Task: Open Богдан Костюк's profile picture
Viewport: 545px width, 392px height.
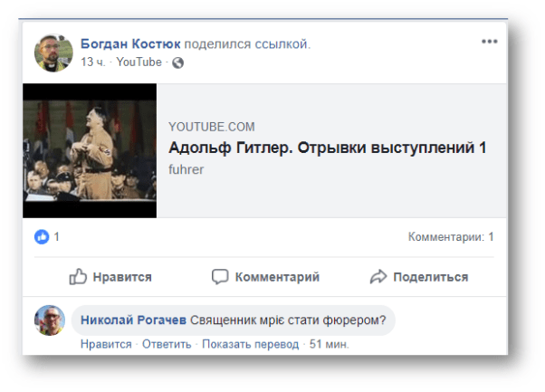Action: click(x=53, y=52)
